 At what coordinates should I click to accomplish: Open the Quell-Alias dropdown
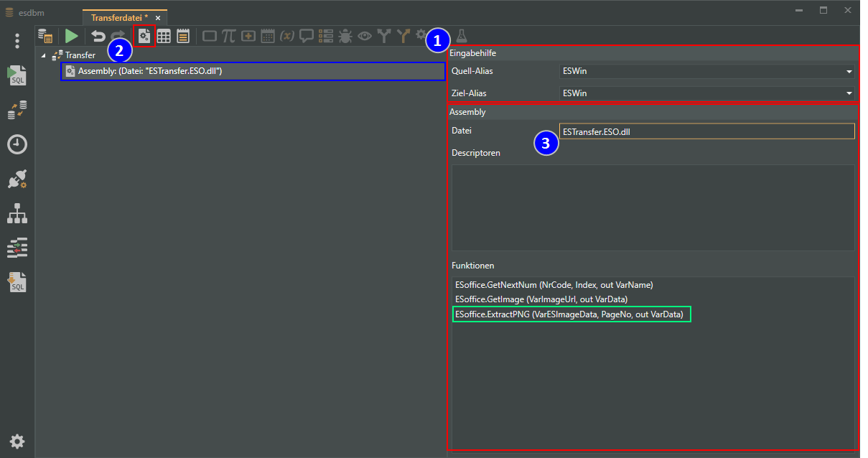point(849,72)
